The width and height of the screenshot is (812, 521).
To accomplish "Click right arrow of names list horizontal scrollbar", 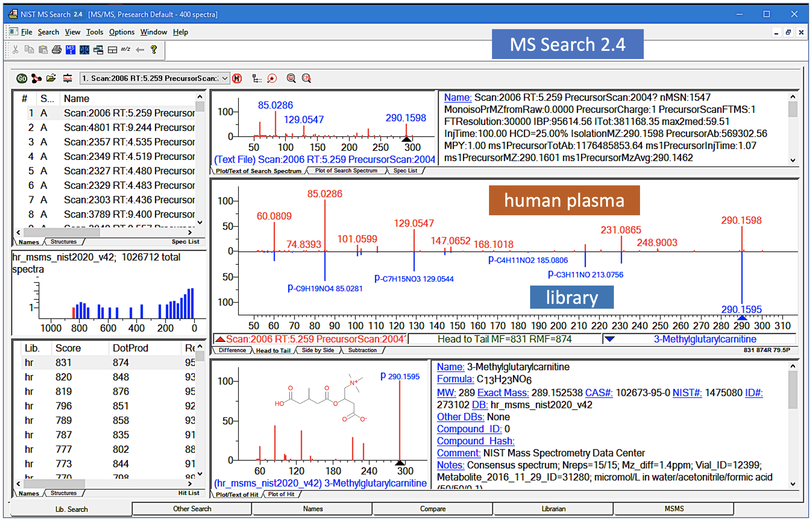I will click(x=190, y=232).
